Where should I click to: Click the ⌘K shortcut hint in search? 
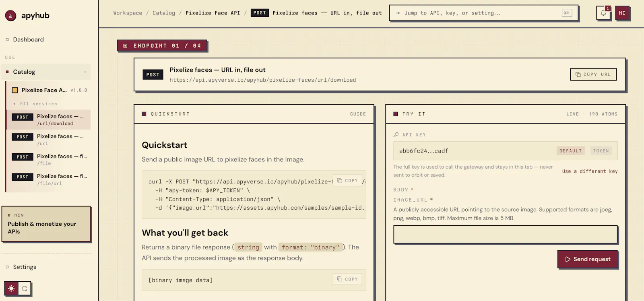click(x=567, y=13)
